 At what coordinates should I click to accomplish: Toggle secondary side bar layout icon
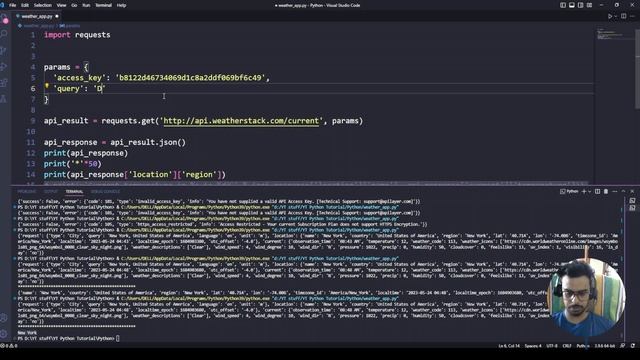[580, 5]
